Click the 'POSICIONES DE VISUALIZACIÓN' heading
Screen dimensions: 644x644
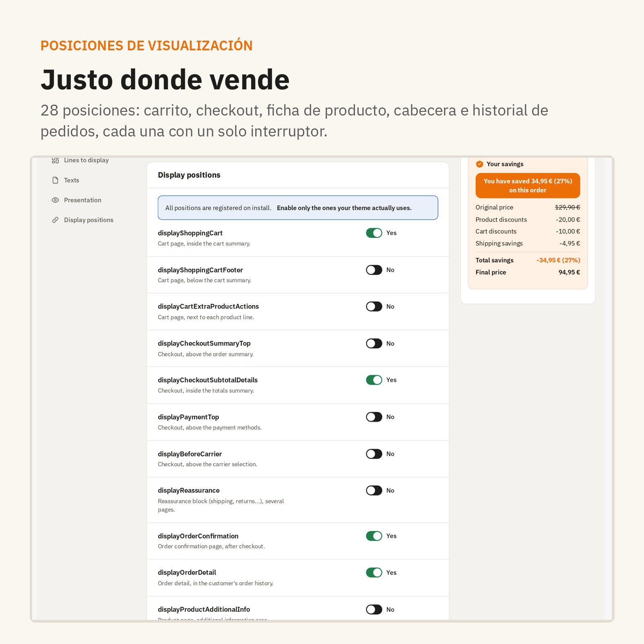tap(147, 45)
